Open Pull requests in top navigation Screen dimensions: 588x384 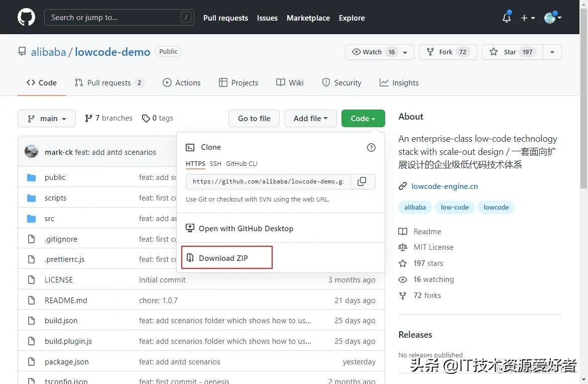(x=225, y=18)
